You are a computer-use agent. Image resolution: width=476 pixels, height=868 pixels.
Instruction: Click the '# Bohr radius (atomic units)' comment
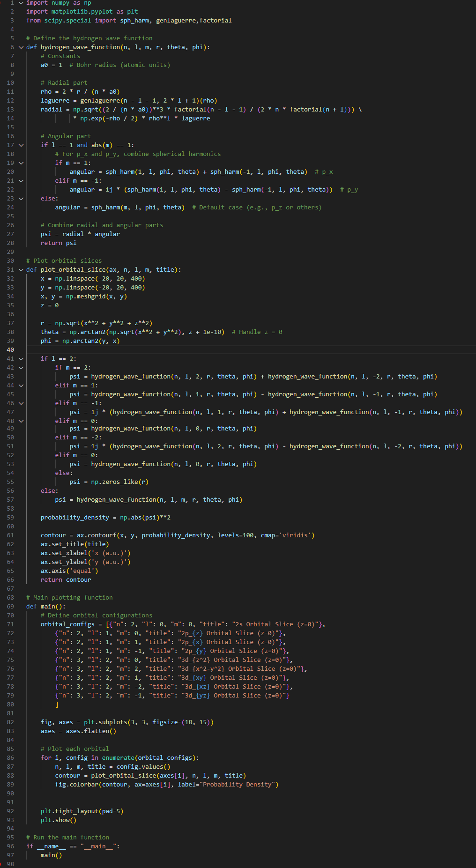(x=119, y=65)
